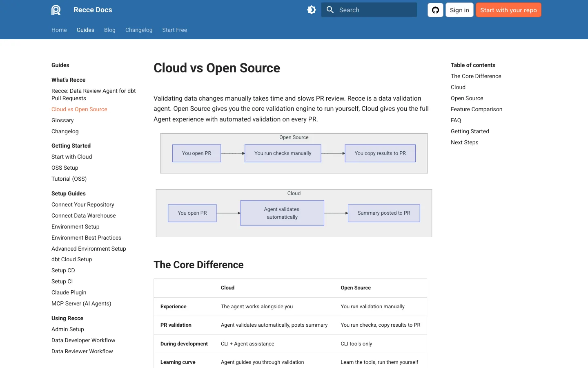Click the 'Learning curve' row label
The height and width of the screenshot is (368, 588).
(x=178, y=362)
